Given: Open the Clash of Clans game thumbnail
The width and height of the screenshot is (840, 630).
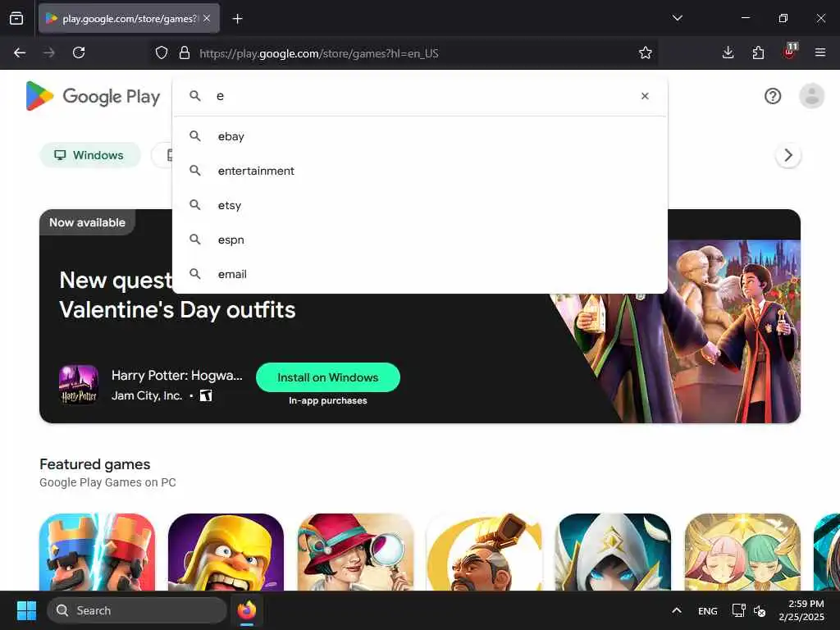Looking at the screenshot, I should pos(226,552).
